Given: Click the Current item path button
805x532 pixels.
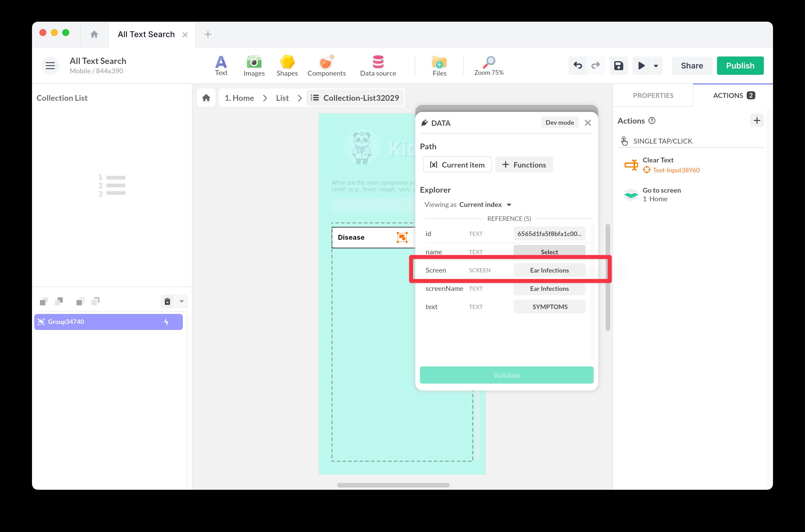Looking at the screenshot, I should click(x=457, y=165).
